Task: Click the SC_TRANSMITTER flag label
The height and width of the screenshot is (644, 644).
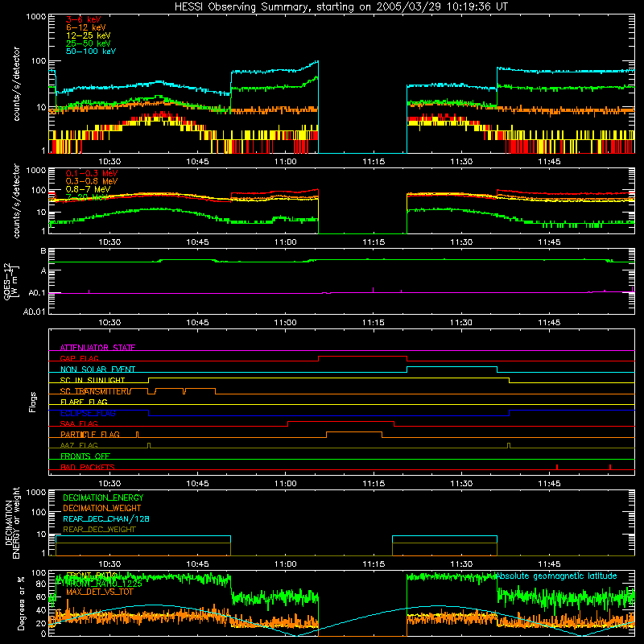Action: [x=95, y=391]
